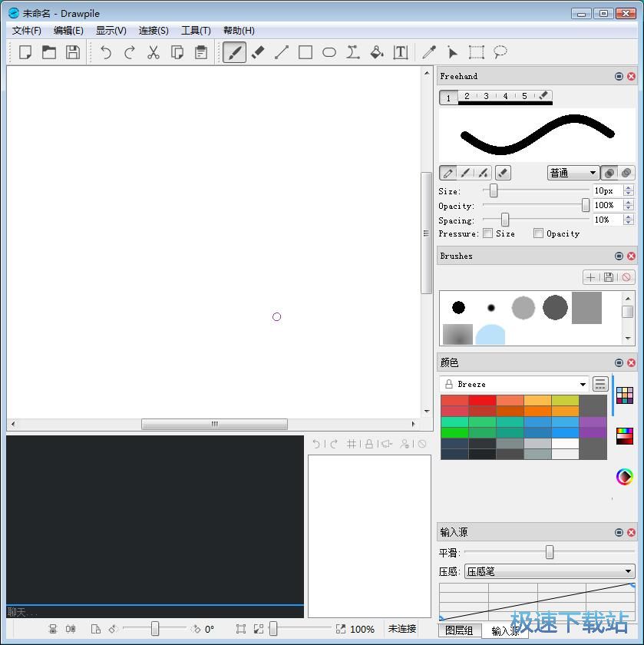Select the Lasso selection tool

499,52
